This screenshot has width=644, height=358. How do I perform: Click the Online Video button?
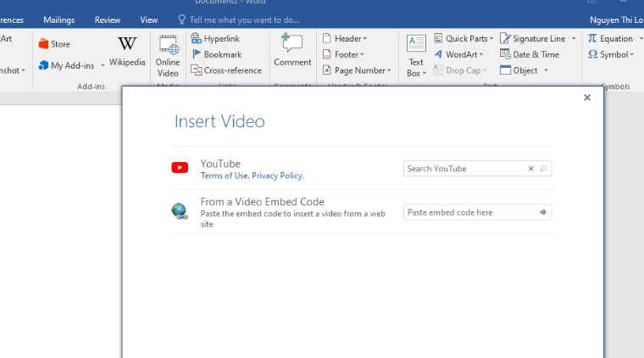tap(168, 56)
